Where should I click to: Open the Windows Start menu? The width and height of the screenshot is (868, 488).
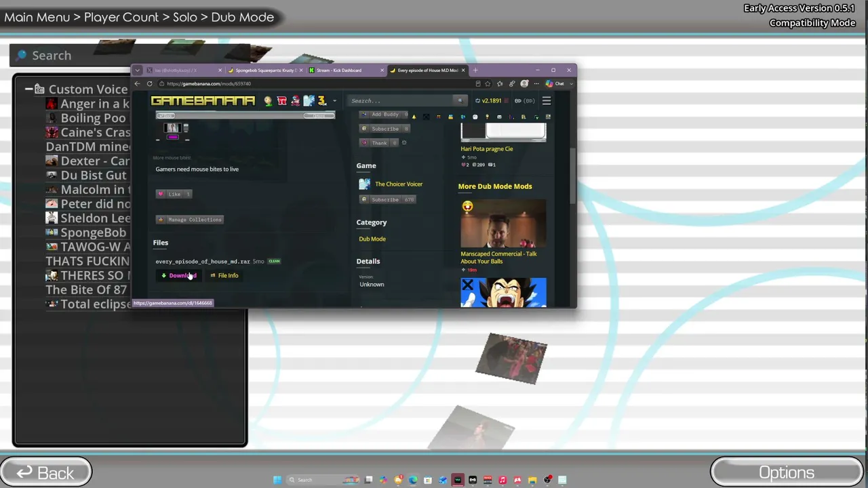pos(277,480)
